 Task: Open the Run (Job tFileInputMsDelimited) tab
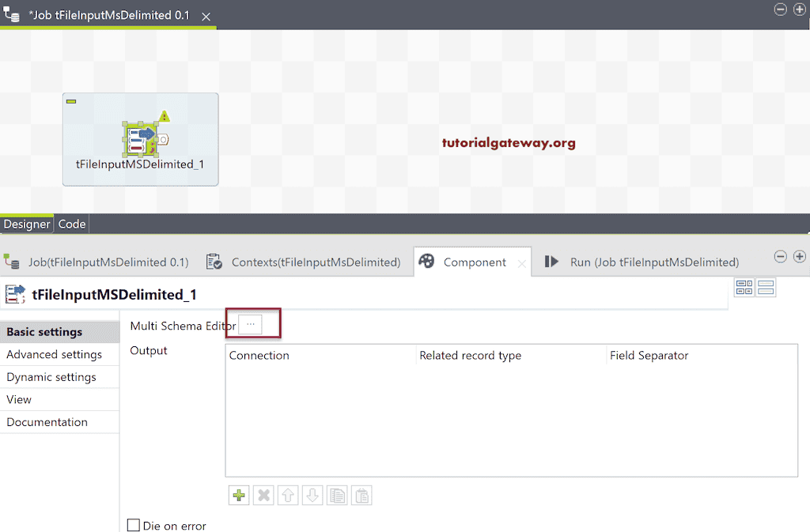click(652, 262)
